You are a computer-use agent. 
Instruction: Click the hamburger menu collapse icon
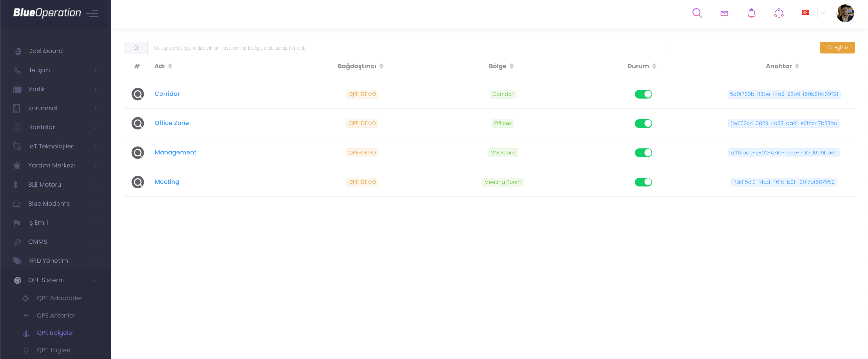coord(92,13)
